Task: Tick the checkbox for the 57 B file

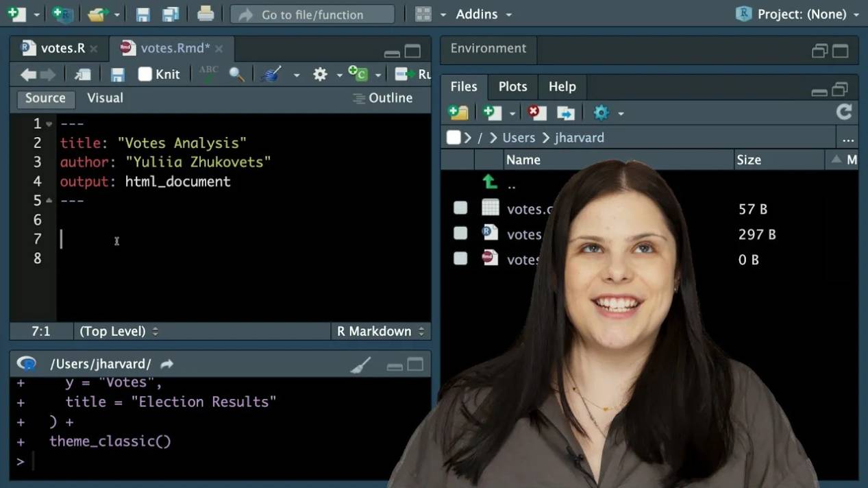Action: 460,208
